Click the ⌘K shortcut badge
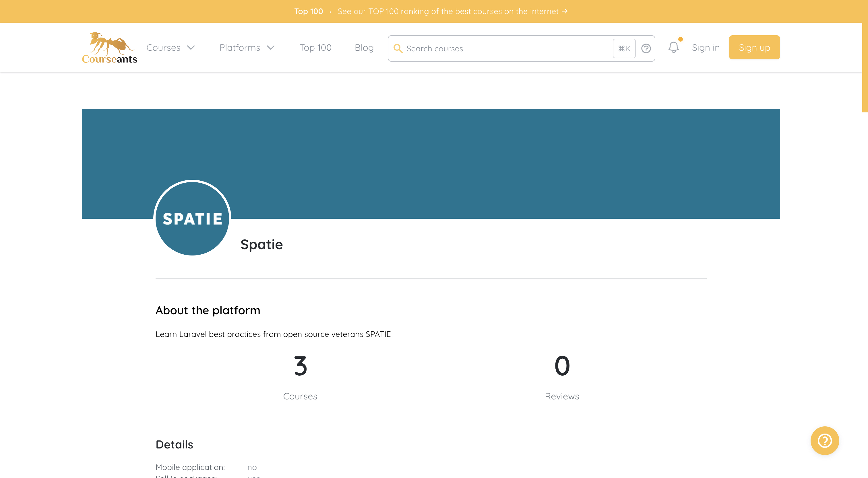 pos(624,48)
